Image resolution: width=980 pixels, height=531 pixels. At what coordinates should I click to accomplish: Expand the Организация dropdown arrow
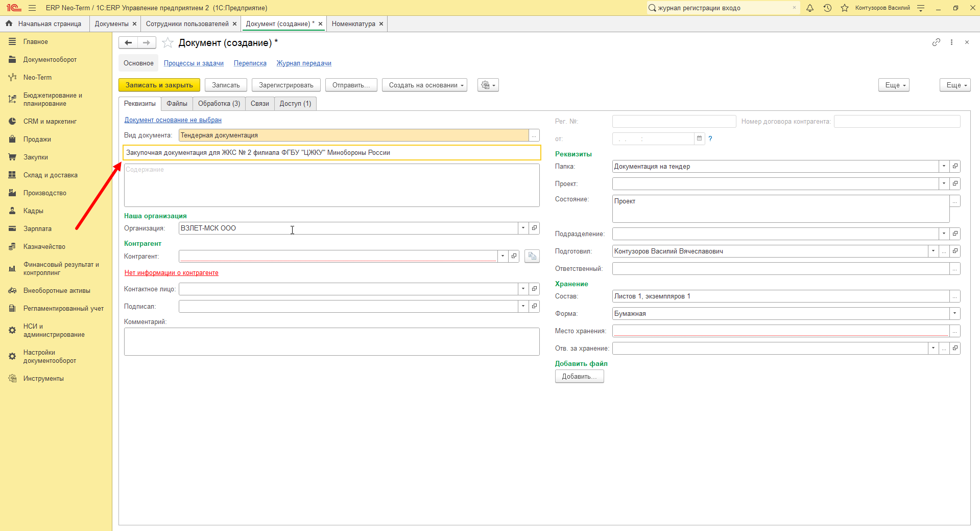(523, 228)
